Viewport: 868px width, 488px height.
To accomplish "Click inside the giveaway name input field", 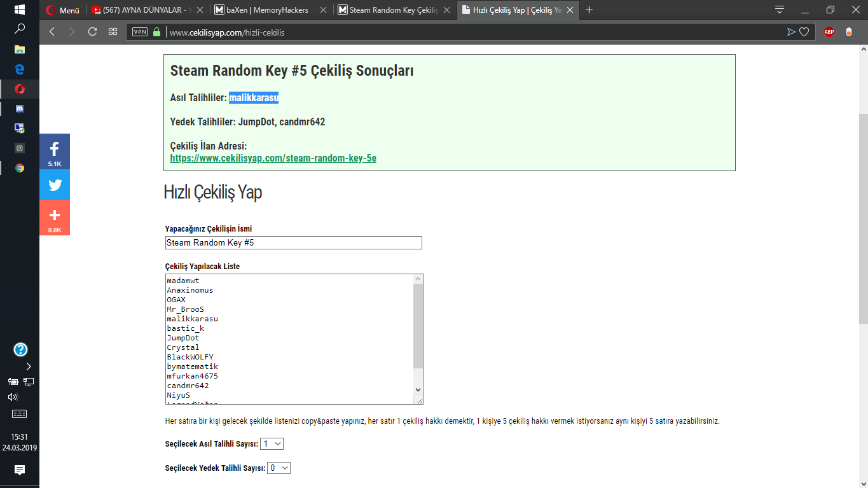I will (x=293, y=242).
